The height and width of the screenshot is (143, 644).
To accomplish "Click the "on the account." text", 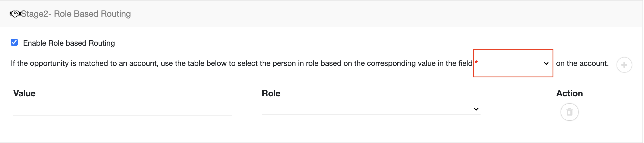I will (x=582, y=63).
